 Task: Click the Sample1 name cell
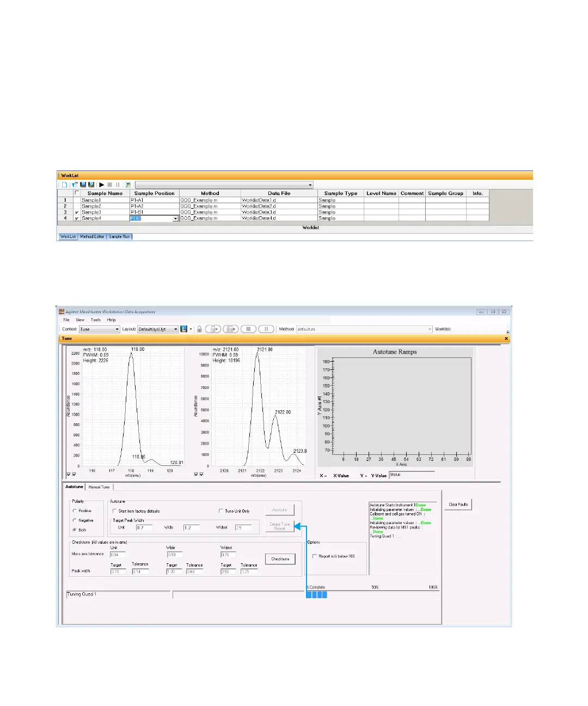105,200
